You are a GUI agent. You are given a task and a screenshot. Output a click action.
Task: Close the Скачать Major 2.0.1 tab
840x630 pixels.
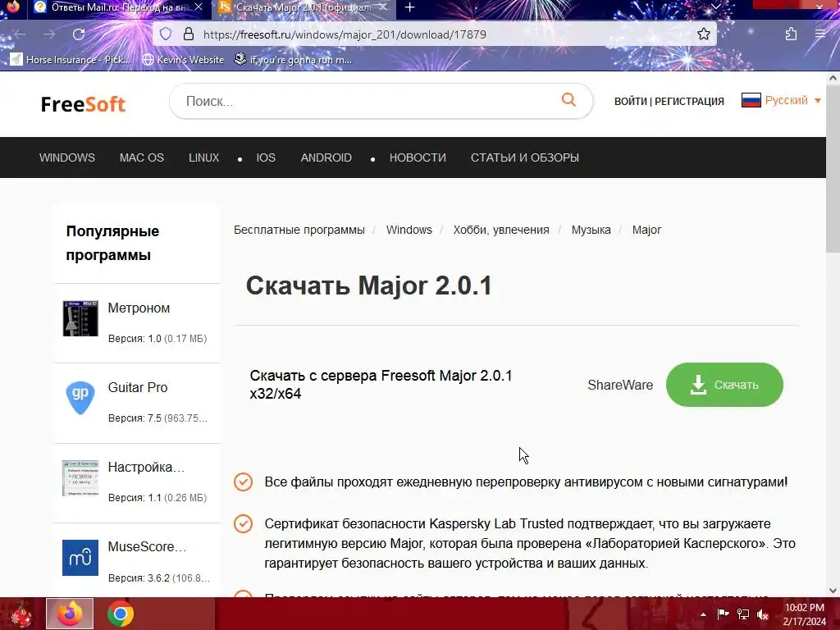382,7
